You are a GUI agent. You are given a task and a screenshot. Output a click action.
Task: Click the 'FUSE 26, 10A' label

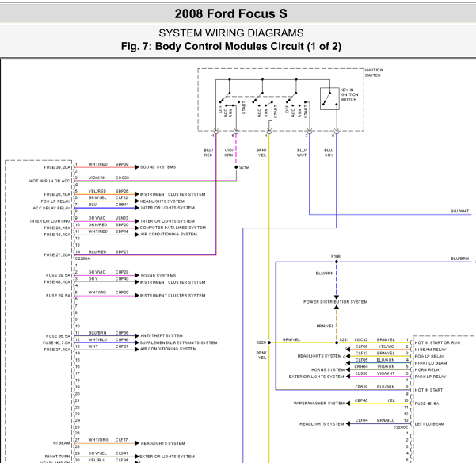[57, 194]
